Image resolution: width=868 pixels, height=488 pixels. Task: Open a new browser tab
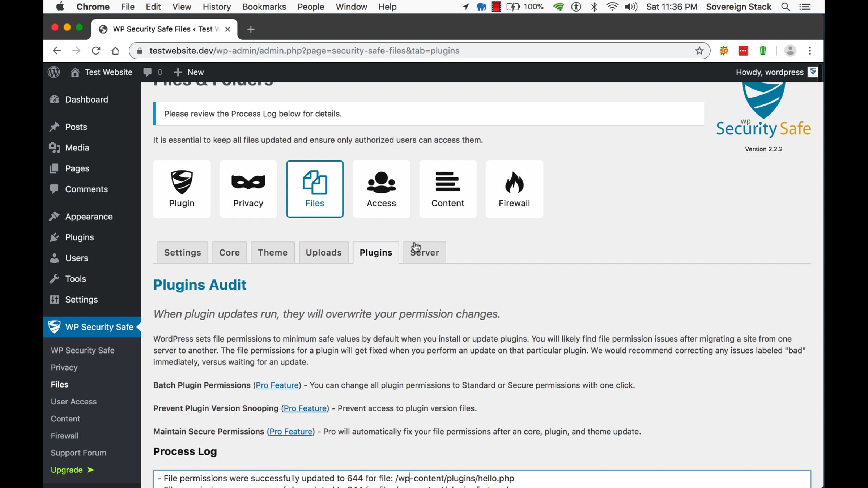click(251, 29)
